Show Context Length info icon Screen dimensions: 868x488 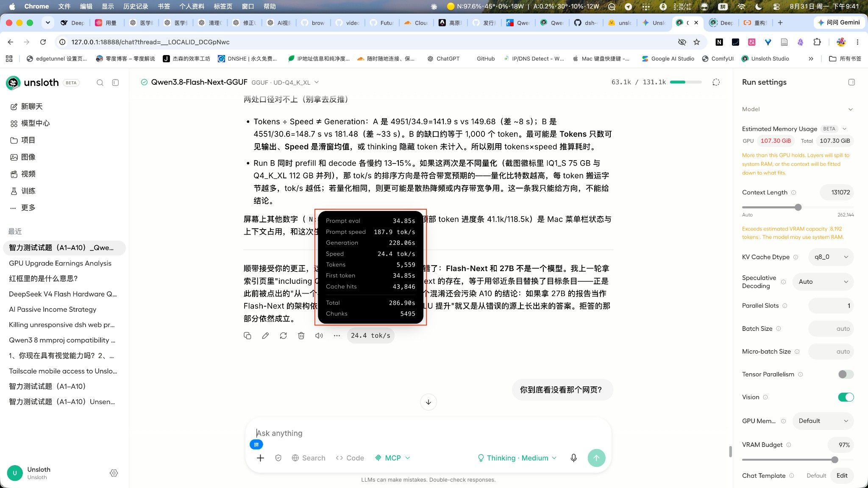click(x=794, y=192)
